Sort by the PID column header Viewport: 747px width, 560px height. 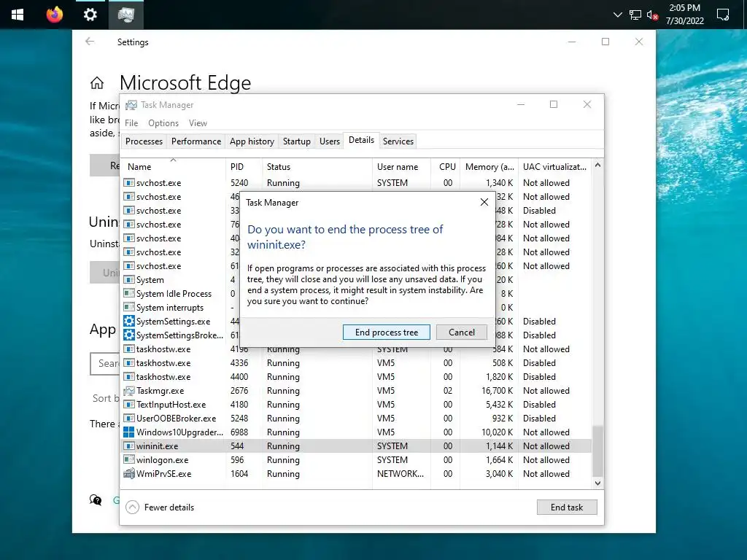coord(244,166)
